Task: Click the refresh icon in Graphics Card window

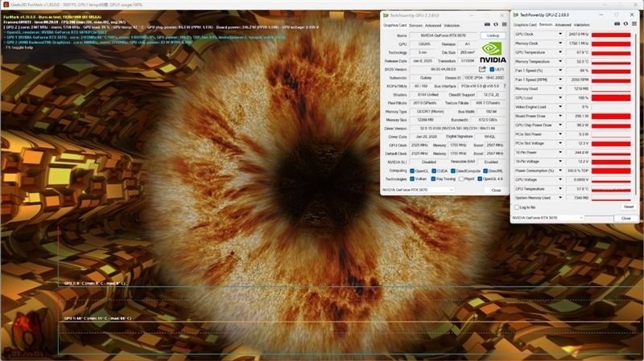Action: pos(496,25)
